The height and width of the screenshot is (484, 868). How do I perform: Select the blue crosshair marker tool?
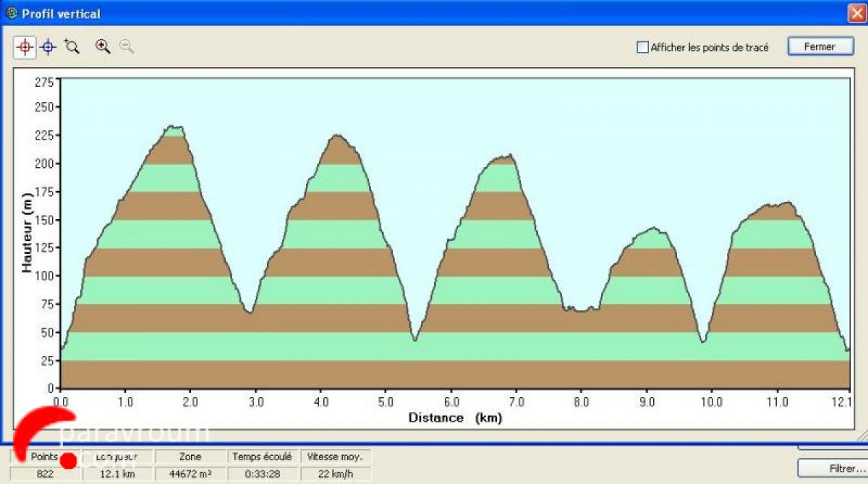48,47
